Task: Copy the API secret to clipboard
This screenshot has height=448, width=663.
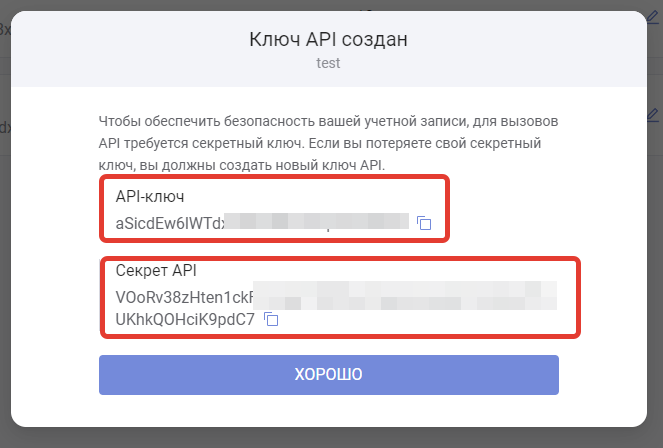Action: 271,320
